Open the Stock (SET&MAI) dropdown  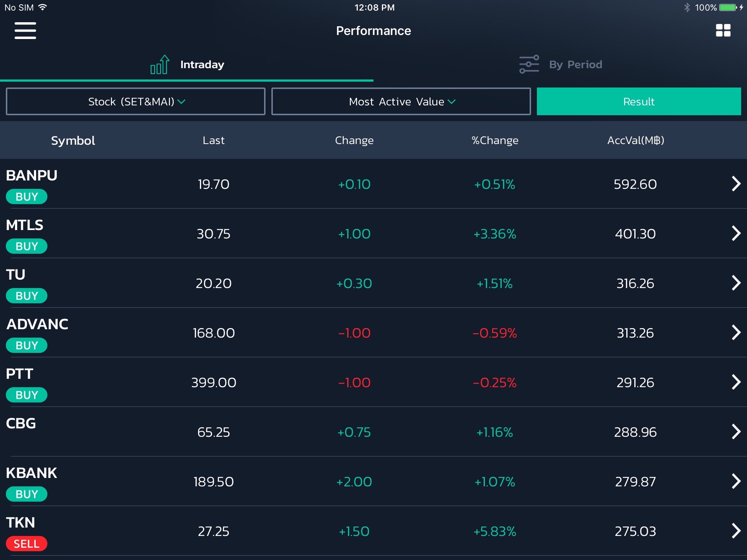[136, 101]
